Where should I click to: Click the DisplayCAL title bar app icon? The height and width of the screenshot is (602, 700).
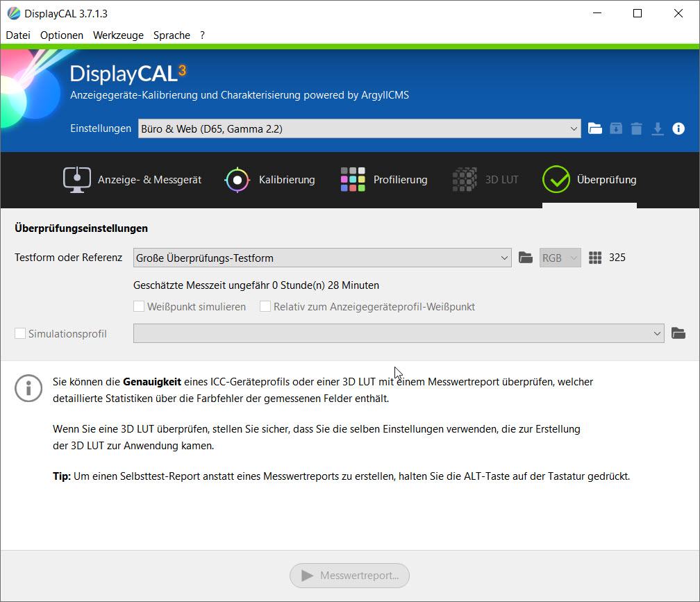click(x=14, y=13)
